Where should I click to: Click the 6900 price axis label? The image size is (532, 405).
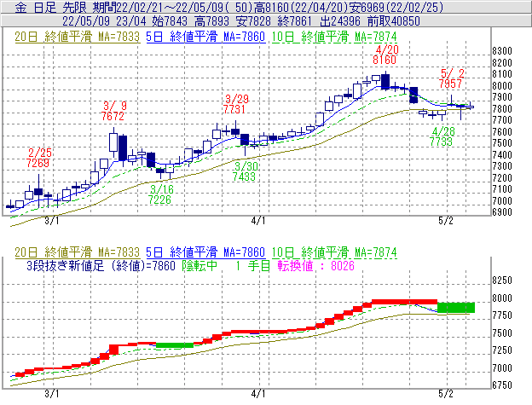(502, 212)
